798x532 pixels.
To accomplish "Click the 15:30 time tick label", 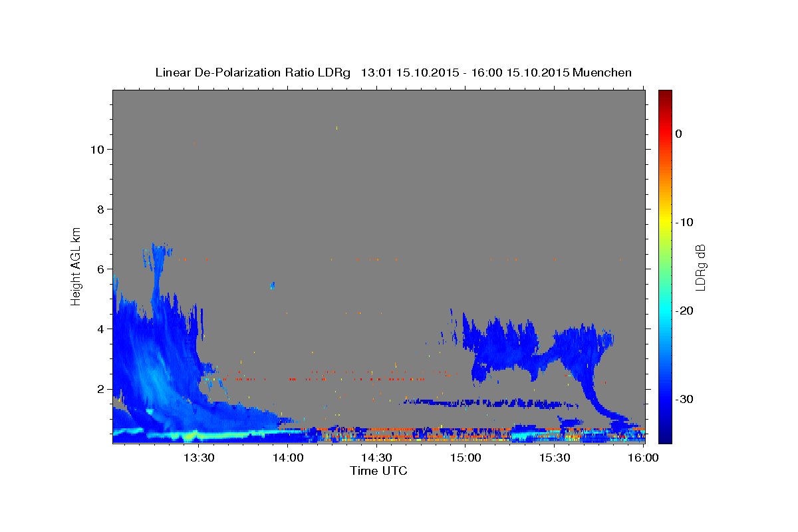I will click(x=555, y=458).
